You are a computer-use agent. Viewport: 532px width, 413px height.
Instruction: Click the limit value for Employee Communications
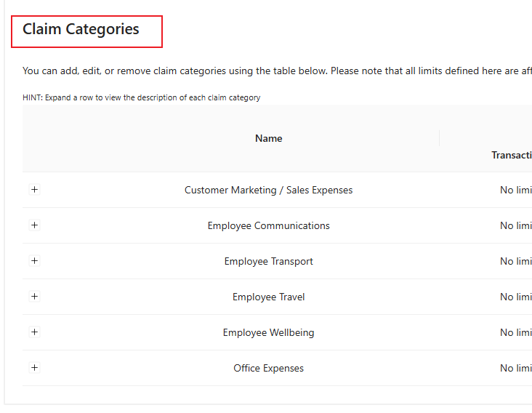(x=515, y=225)
